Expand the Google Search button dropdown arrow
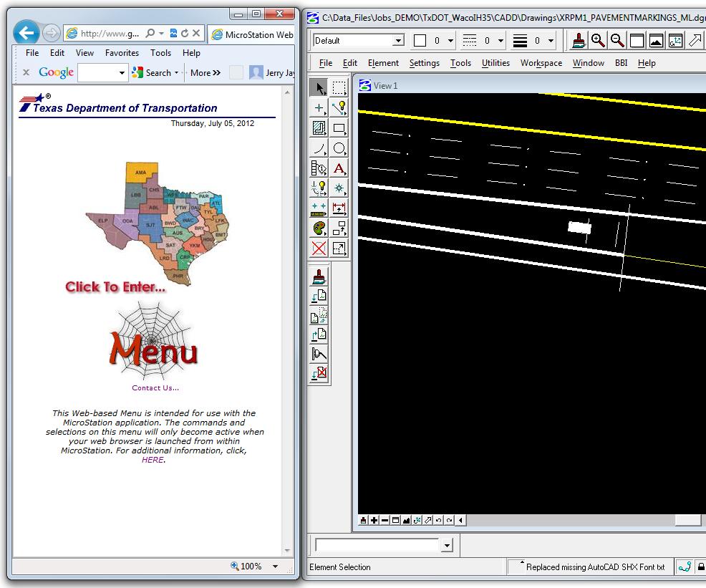 click(176, 73)
